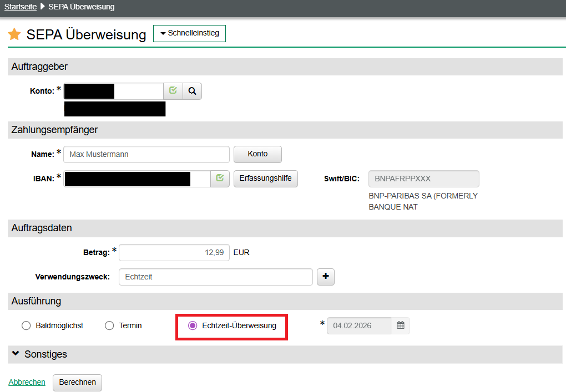Select Baldmöglichst execution option
The image size is (566, 392).
point(26,325)
